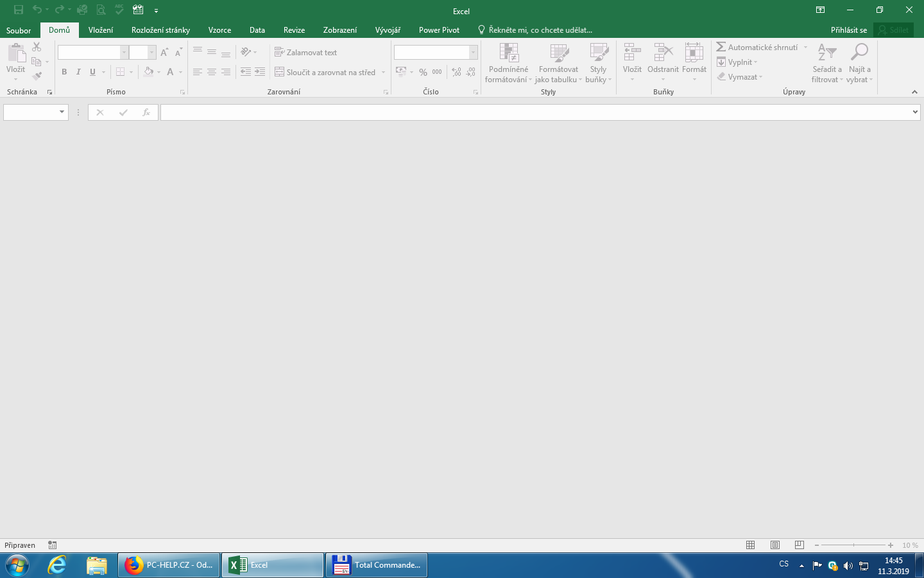924x578 pixels.
Task: Open the number format dropdown
Action: tap(473, 53)
